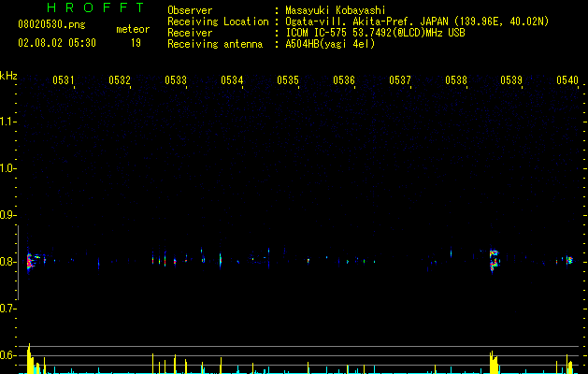Click the Receiving antenna label
The height and width of the screenshot is (374, 588).
pos(215,44)
